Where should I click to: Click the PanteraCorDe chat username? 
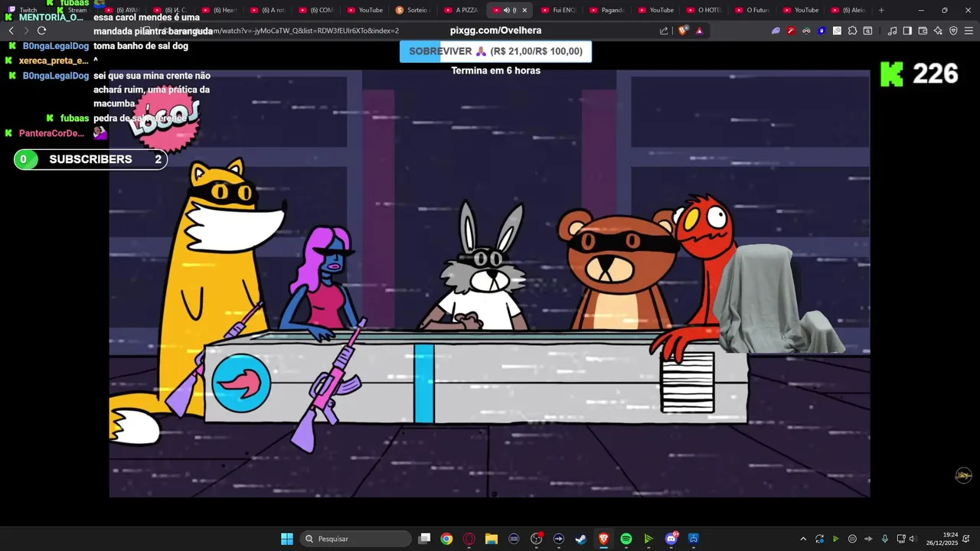(x=51, y=133)
